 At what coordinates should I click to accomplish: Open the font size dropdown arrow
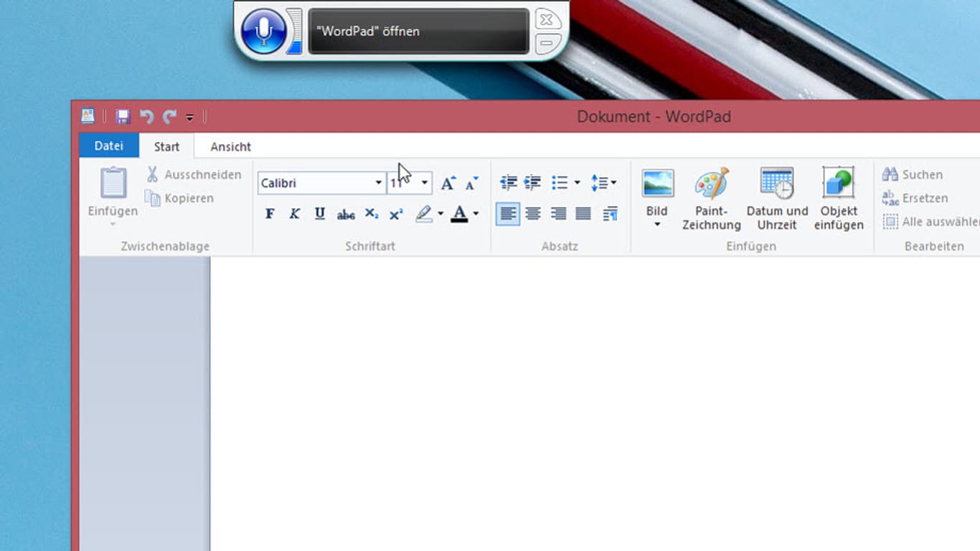click(425, 183)
